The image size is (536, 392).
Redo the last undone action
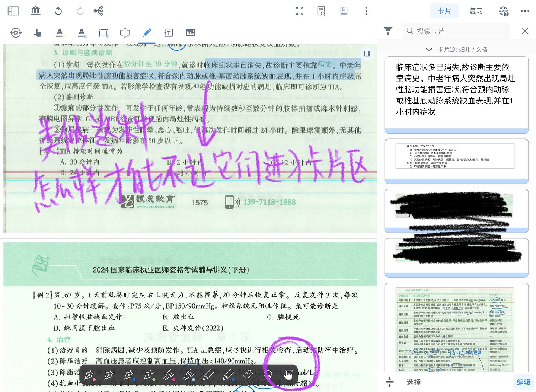coord(80,11)
